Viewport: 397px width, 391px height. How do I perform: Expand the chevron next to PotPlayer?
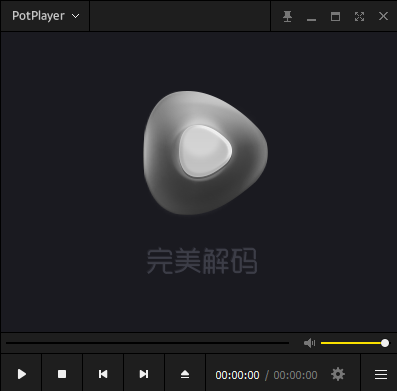(x=76, y=16)
